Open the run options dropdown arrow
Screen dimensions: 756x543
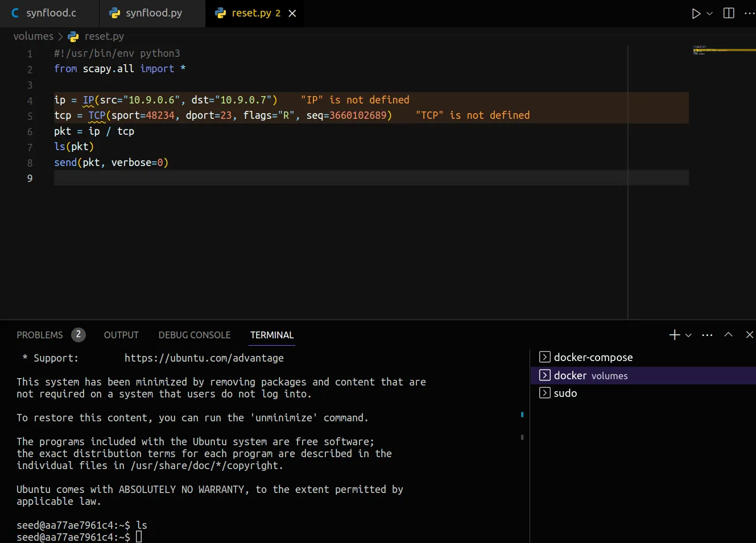pyautogui.click(x=709, y=14)
